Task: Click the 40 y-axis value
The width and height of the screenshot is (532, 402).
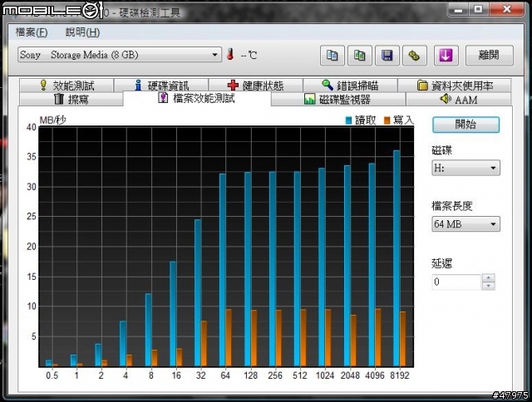Action: (x=32, y=127)
